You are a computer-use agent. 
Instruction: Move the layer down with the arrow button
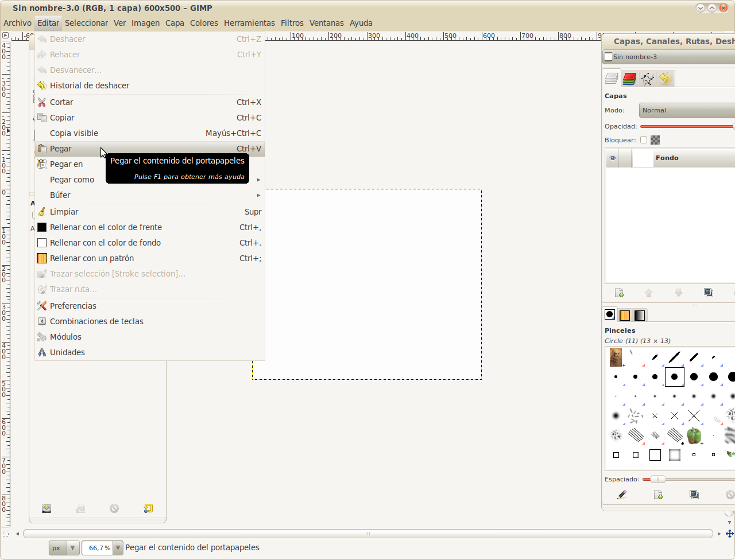click(679, 293)
